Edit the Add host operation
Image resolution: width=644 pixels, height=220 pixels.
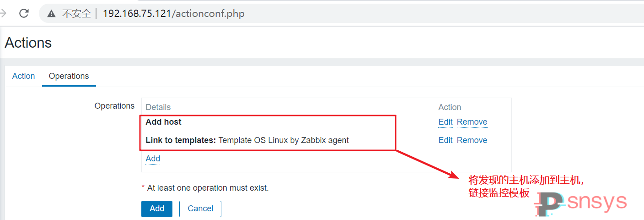445,122
